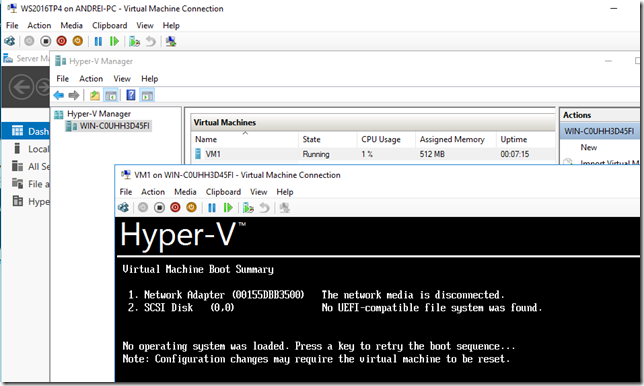Open Dashboard in Server Manager sidebar
This screenshot has width=644, height=386.
[26, 131]
